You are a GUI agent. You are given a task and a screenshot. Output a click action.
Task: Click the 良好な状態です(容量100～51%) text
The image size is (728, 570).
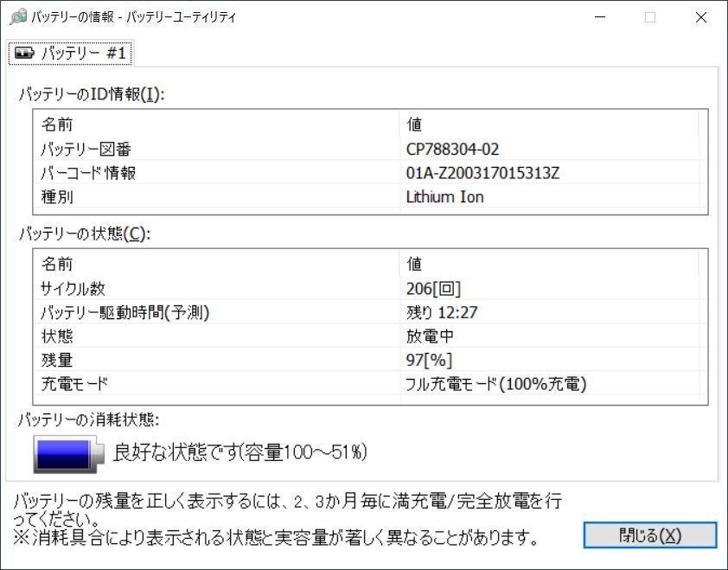240,452
